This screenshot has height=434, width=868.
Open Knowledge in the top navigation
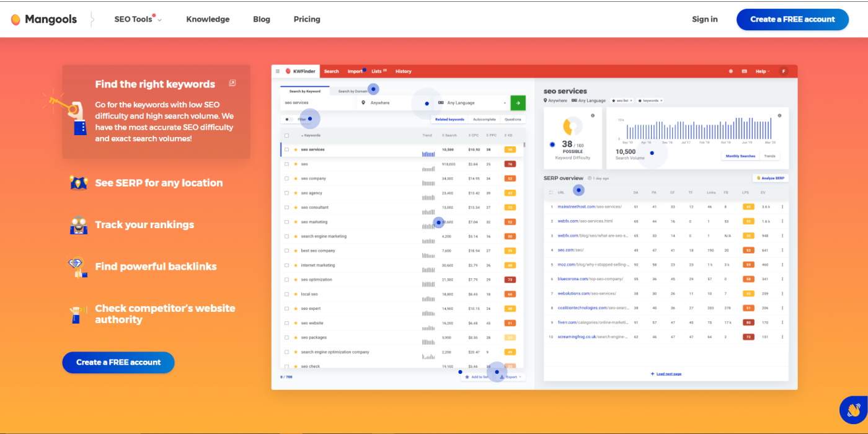[208, 19]
